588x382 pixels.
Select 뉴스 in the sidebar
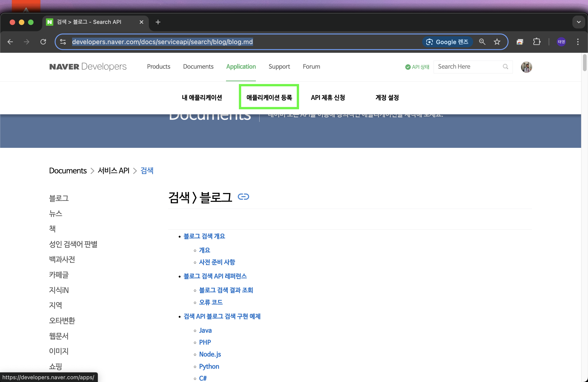pyautogui.click(x=56, y=213)
